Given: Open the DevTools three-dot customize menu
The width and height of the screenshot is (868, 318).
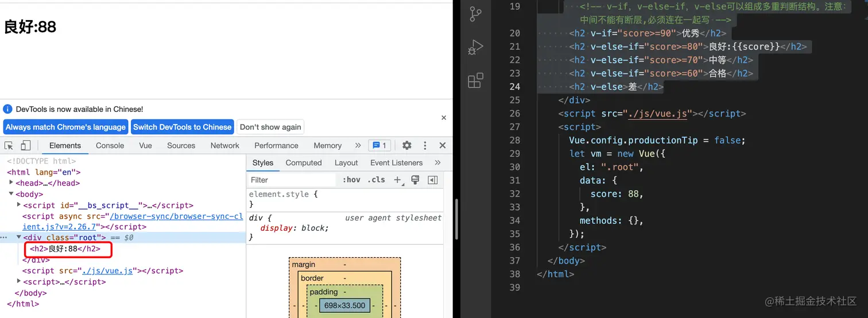Looking at the screenshot, I should 425,146.
